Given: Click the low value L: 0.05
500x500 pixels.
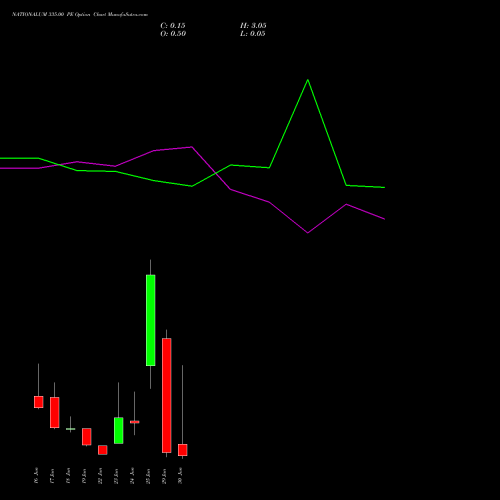Looking at the screenshot, I should point(253,34).
